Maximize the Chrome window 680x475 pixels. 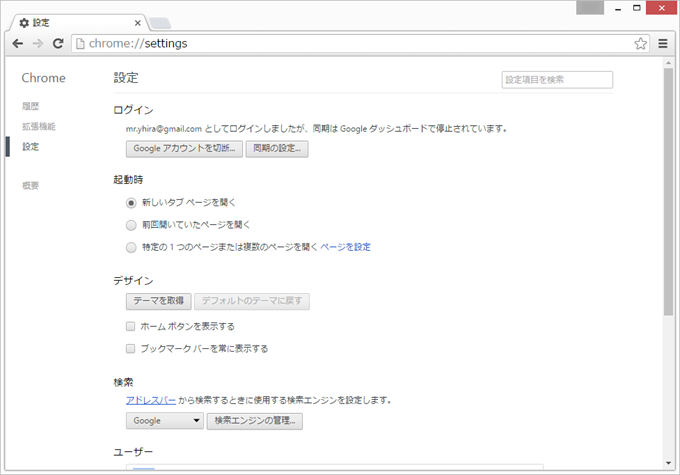tap(637, 8)
